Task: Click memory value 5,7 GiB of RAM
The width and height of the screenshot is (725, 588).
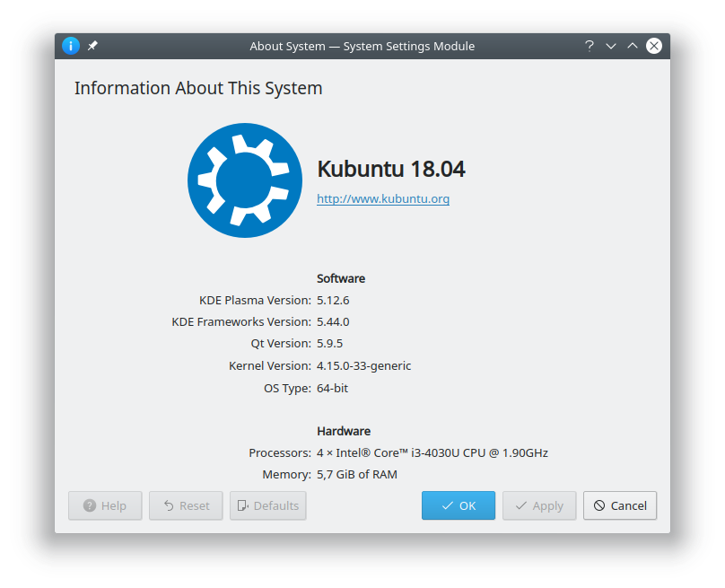Action: click(357, 474)
